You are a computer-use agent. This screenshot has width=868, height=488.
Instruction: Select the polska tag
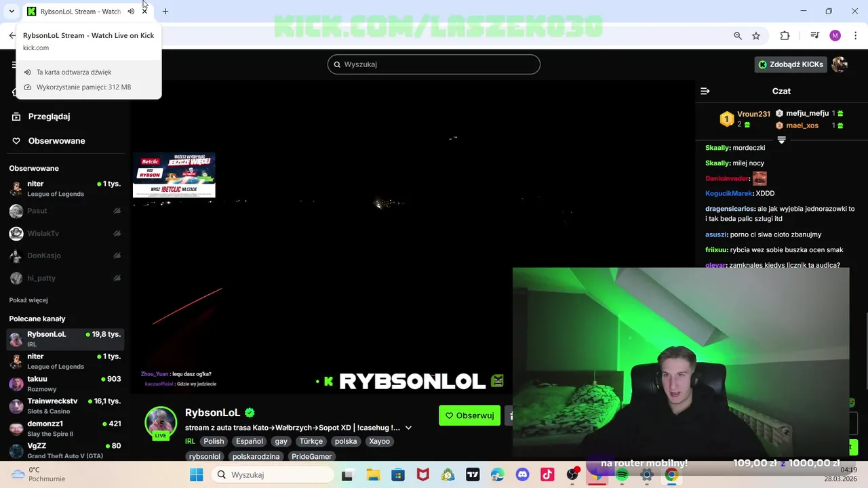[x=346, y=441]
